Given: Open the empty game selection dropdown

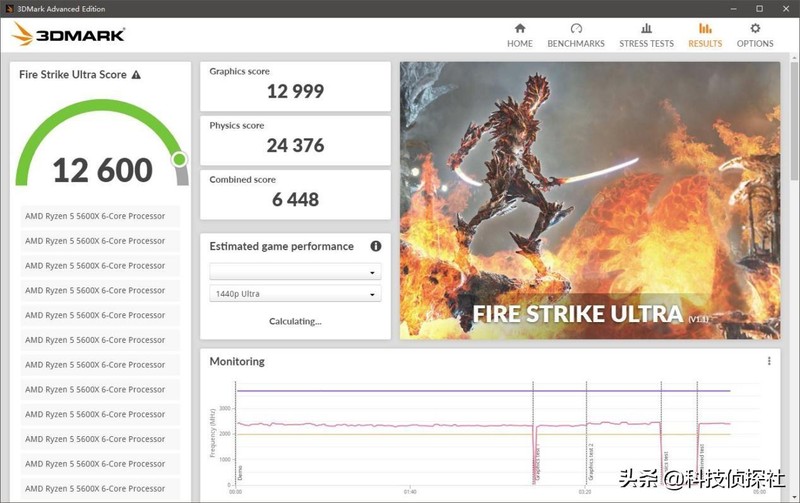Looking at the screenshot, I should pos(295,272).
